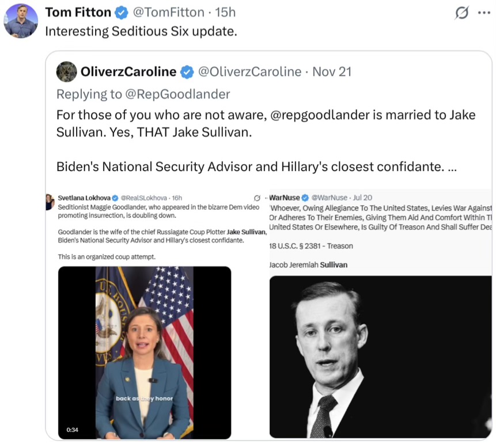
Task: Play the Goodlander video thumbnail
Action: coord(144,352)
